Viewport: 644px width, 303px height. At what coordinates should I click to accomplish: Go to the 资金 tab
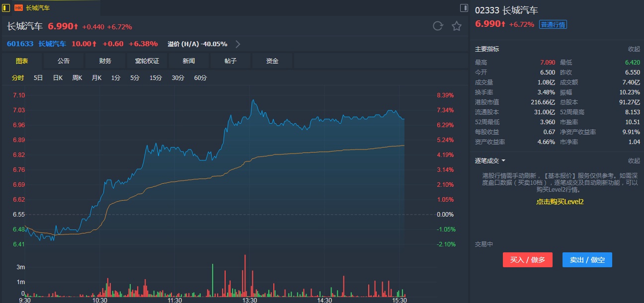272,61
